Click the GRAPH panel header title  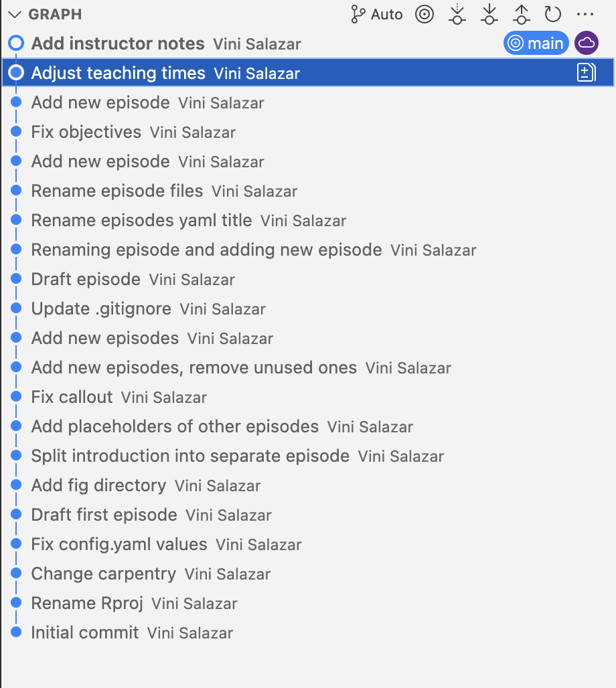pyautogui.click(x=55, y=14)
